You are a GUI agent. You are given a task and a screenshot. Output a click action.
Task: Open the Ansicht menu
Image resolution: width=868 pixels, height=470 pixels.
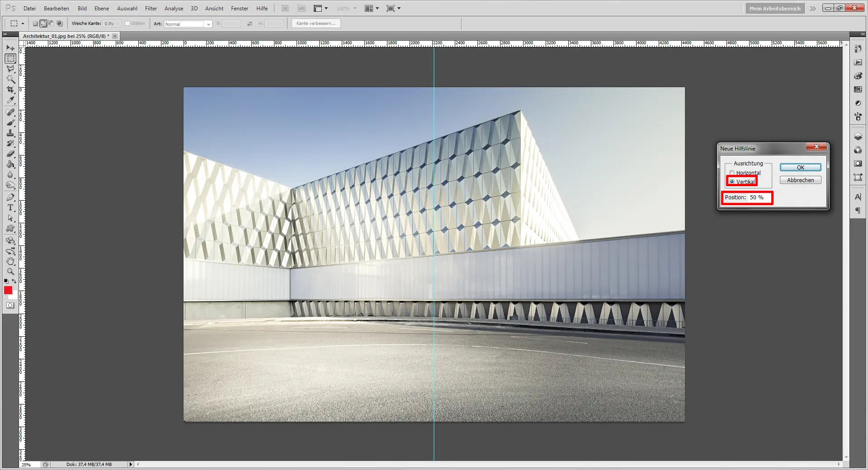pyautogui.click(x=214, y=9)
